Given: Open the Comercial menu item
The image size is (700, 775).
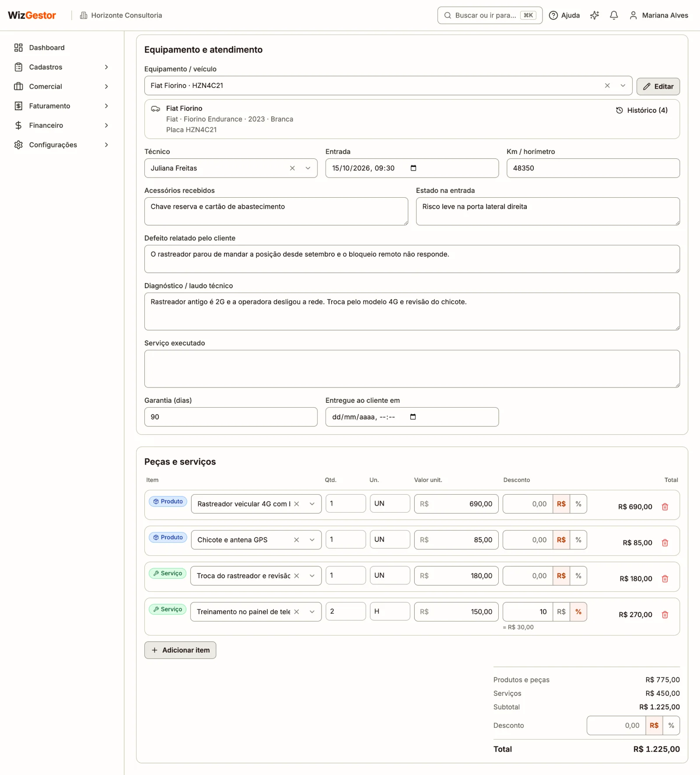Looking at the screenshot, I should [x=61, y=87].
